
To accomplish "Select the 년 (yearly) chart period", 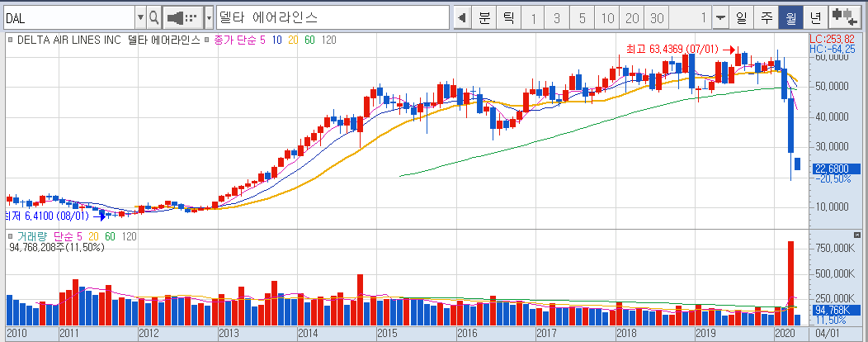I will [x=815, y=18].
